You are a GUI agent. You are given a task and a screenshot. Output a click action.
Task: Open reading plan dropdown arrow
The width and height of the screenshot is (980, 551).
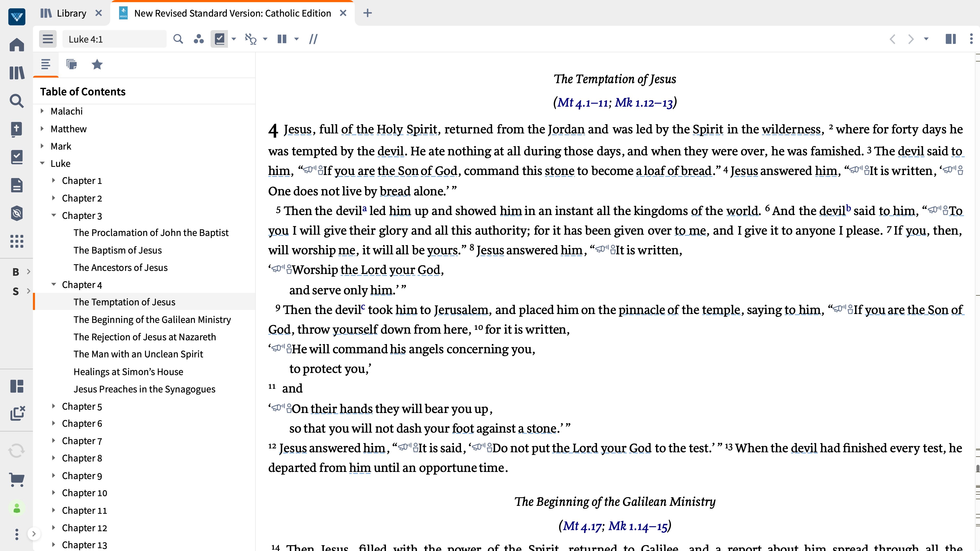234,39
